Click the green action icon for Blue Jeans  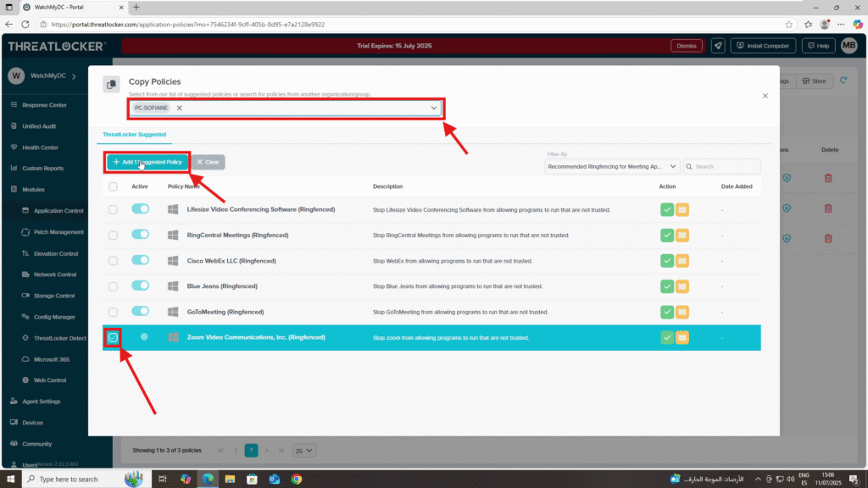tap(667, 286)
